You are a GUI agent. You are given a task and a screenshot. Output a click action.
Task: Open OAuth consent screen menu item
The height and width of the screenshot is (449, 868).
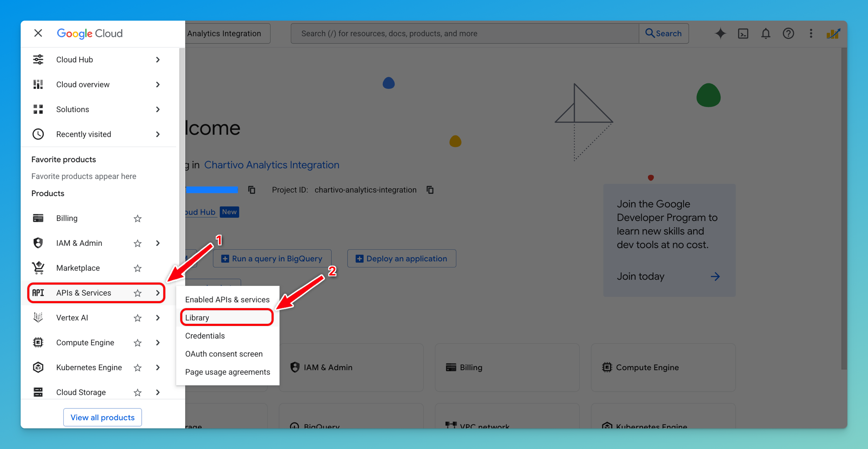(224, 354)
